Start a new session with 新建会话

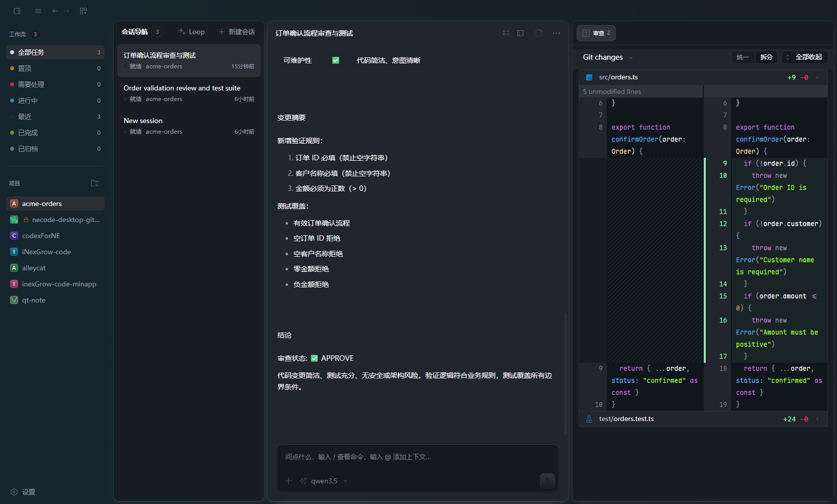click(x=236, y=32)
